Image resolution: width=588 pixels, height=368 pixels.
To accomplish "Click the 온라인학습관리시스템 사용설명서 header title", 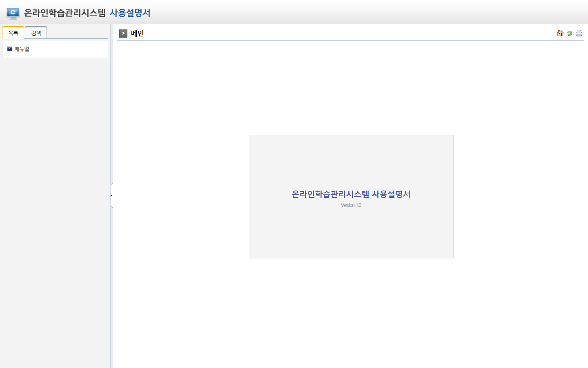I will (87, 13).
